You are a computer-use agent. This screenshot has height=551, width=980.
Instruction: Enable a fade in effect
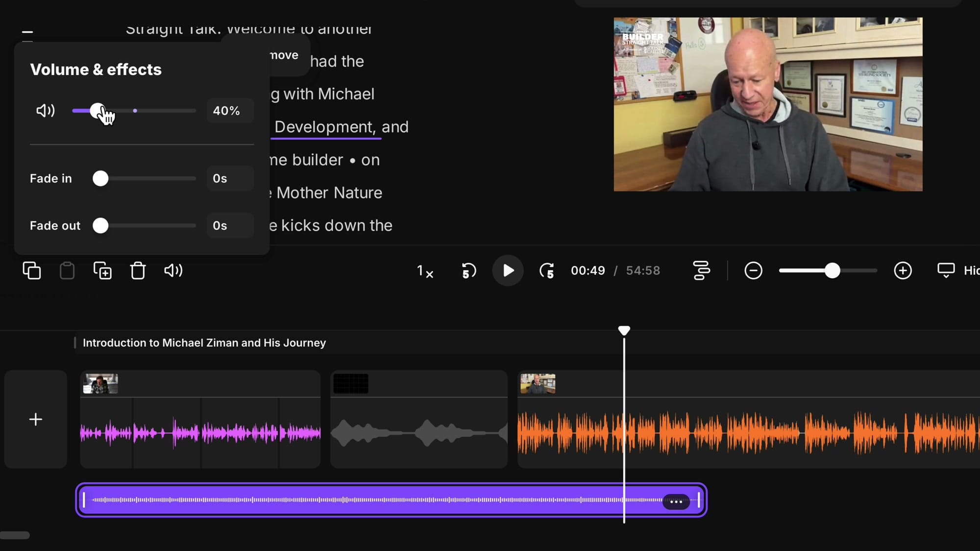click(101, 178)
